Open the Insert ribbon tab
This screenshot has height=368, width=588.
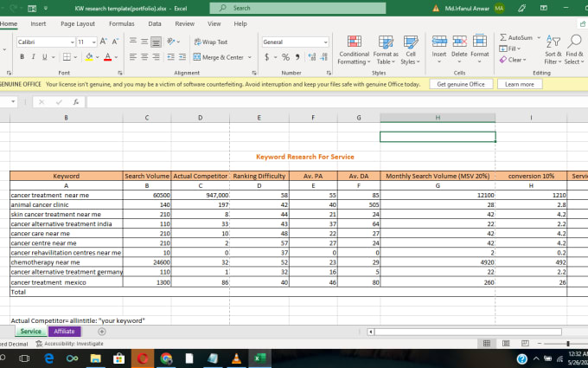pos(38,23)
